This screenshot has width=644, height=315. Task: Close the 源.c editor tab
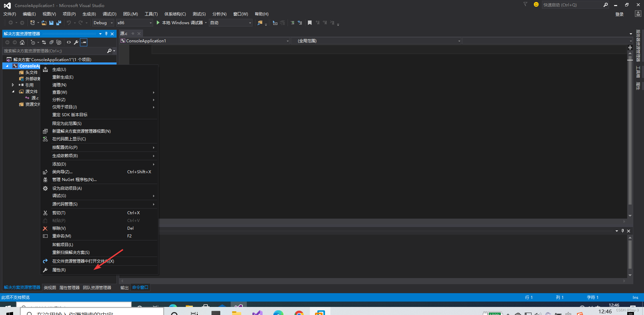(139, 34)
